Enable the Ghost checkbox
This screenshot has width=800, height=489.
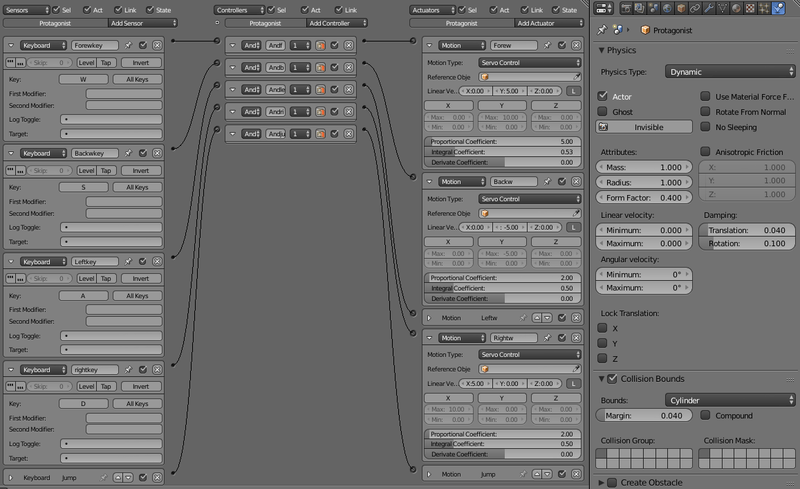click(x=603, y=111)
